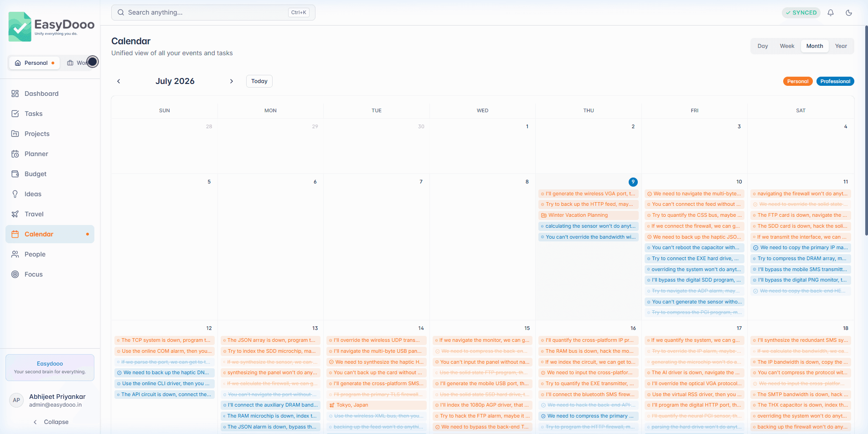Open the People sidebar icon
This screenshot has width=868, height=434.
click(x=15, y=254)
